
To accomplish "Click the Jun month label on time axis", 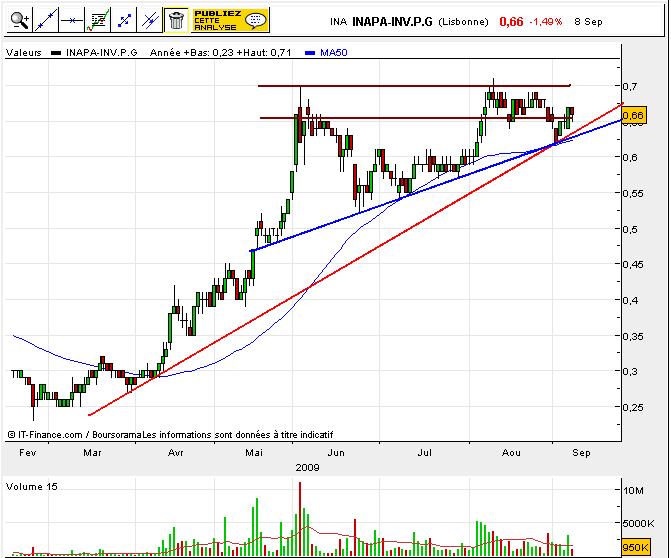I will [336, 452].
